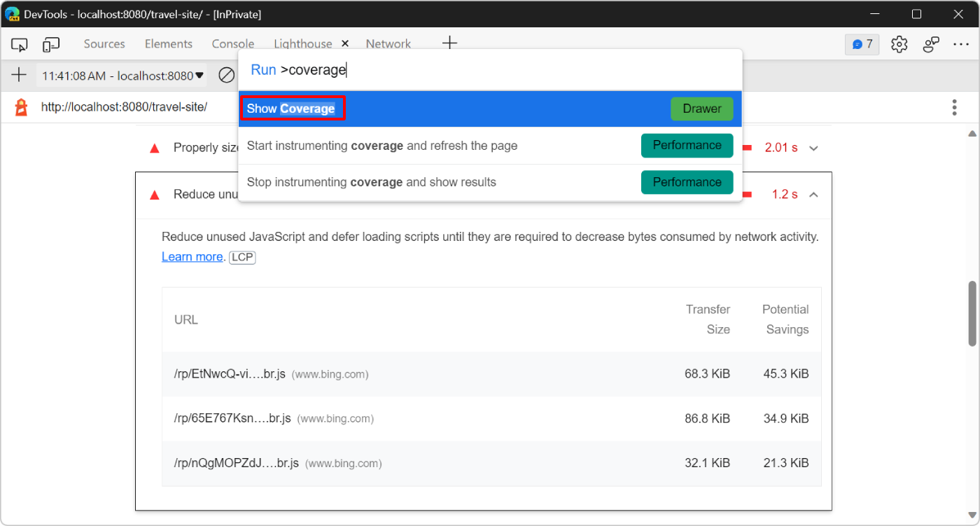Collapse the Reduce unused JavaScript audit
Screen dimensions: 980x526
(813, 195)
